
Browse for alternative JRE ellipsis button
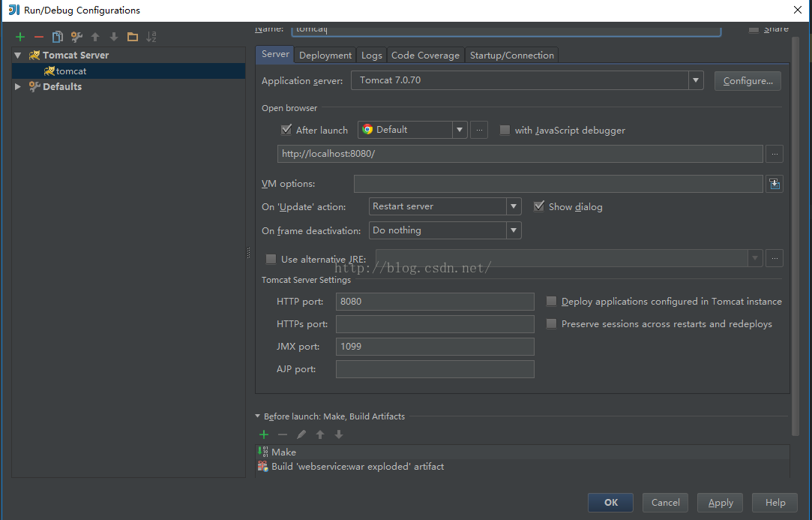click(775, 258)
